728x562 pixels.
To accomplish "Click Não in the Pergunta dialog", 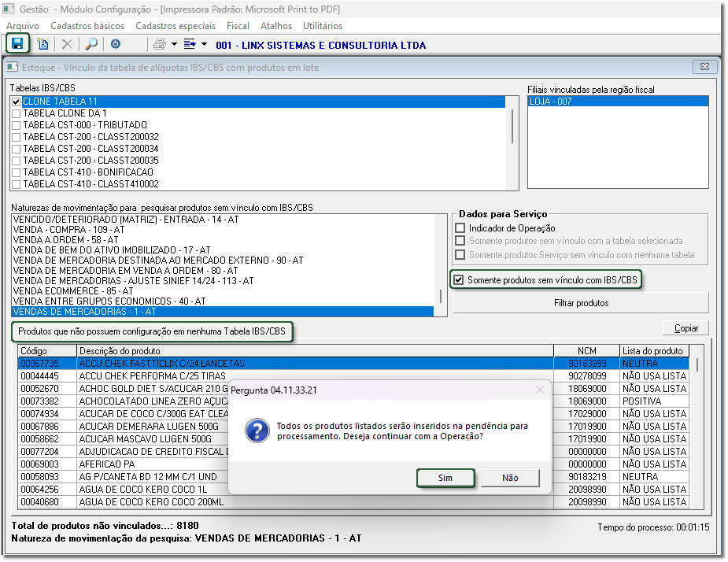I will pos(510,478).
